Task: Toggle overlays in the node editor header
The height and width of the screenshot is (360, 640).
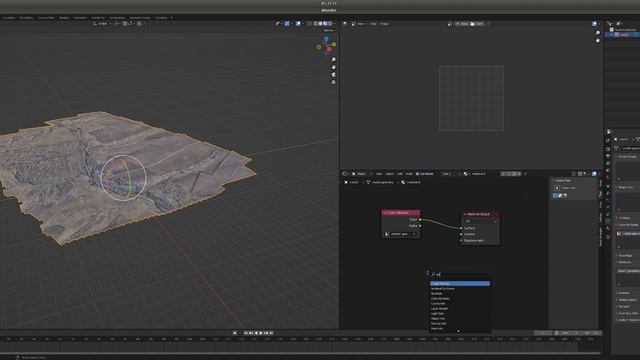Action: 594,174
